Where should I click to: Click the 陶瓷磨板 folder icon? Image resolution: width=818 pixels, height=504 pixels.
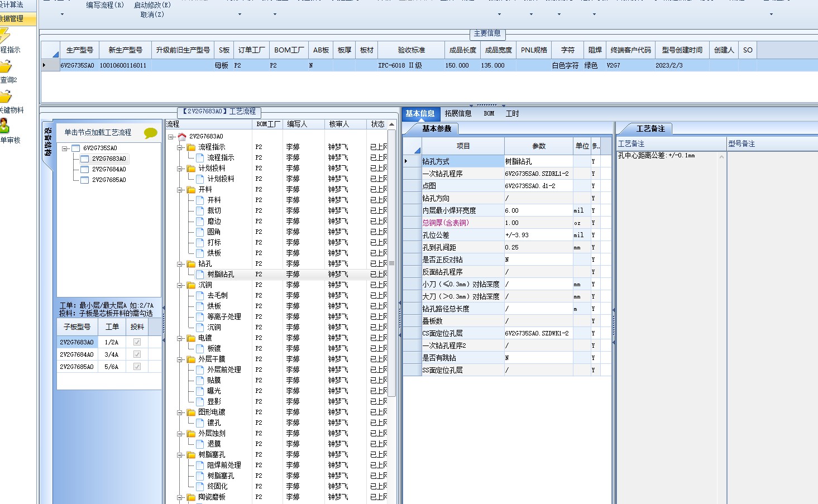point(191,497)
